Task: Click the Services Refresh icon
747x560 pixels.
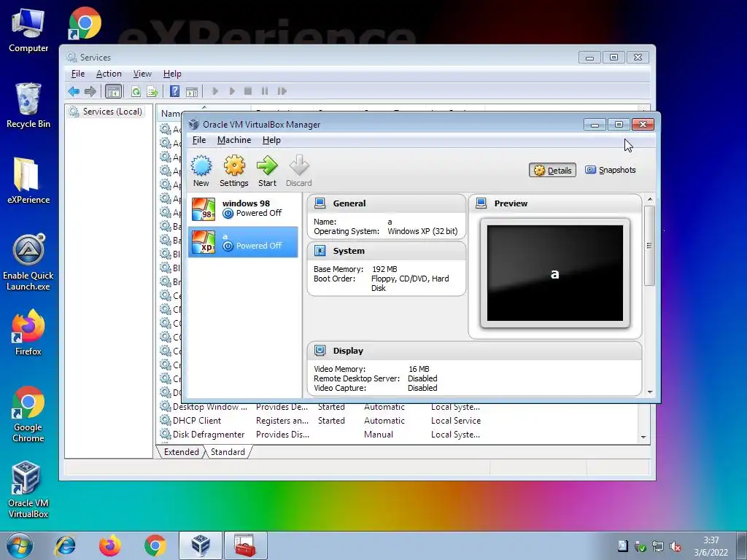Action: coord(136,91)
